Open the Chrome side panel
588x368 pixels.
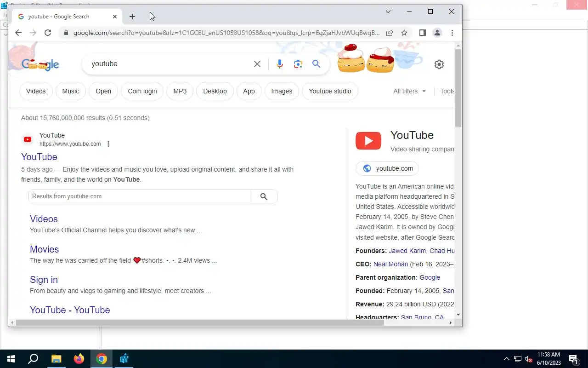pos(423,33)
